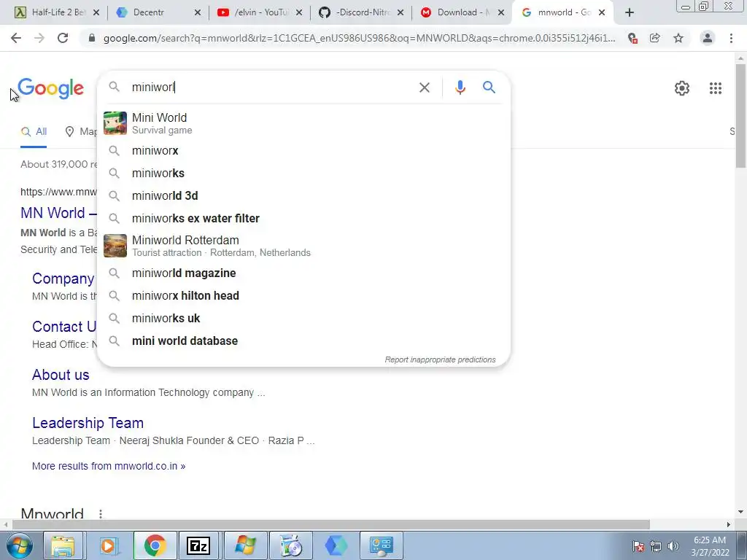Open the three-dot menu next to Mnworld

tap(101, 514)
